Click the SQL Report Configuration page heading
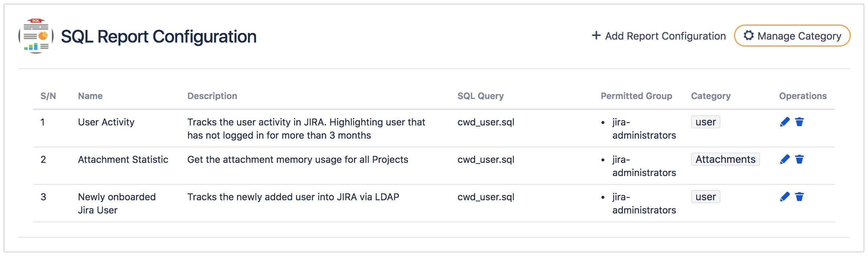 159,37
